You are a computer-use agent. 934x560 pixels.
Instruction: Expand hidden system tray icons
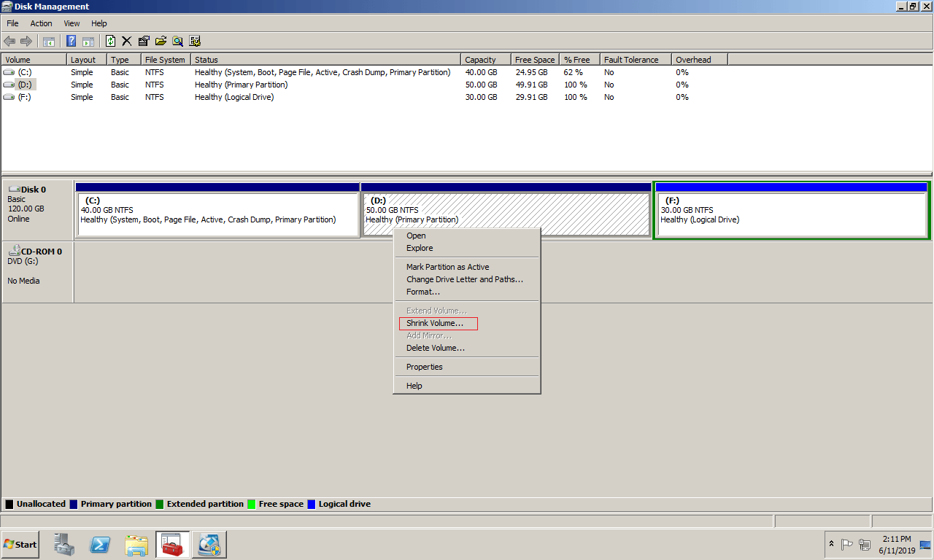[x=831, y=544]
